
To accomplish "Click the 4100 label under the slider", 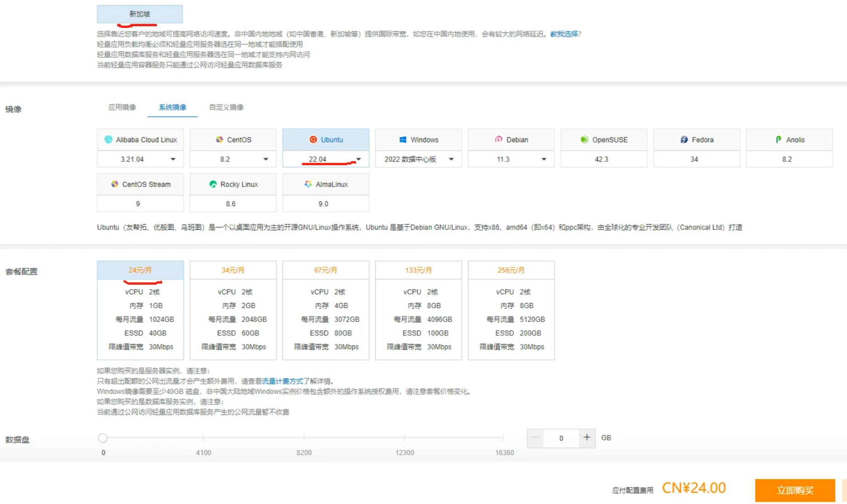I will pyautogui.click(x=204, y=453).
